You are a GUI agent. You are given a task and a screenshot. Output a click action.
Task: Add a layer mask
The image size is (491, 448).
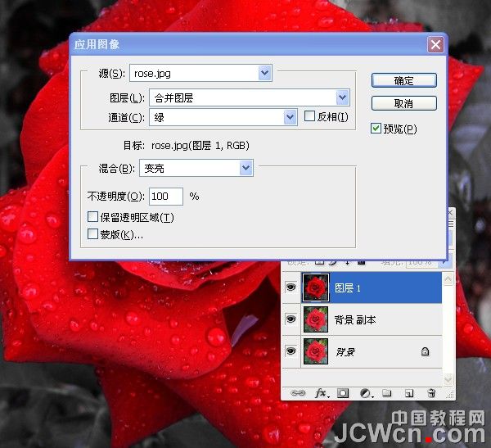point(343,393)
